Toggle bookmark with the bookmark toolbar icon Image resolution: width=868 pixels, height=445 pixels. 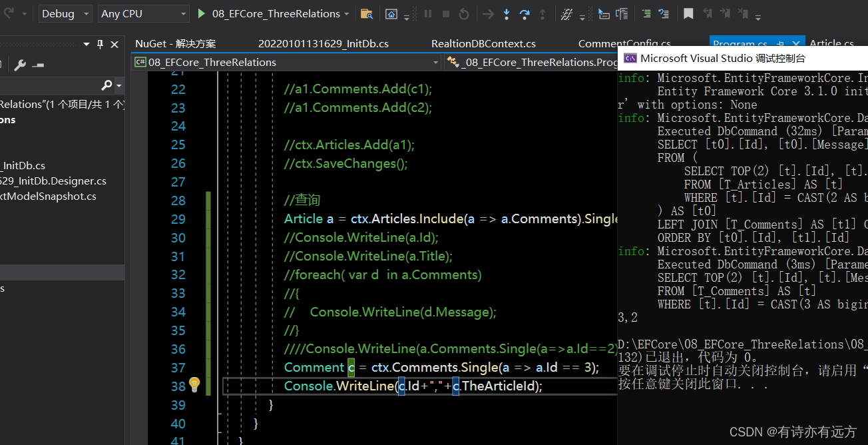point(688,13)
